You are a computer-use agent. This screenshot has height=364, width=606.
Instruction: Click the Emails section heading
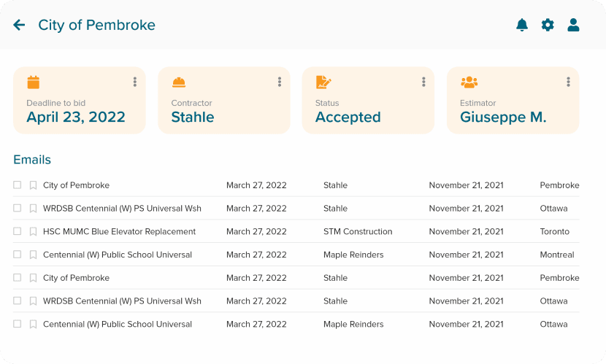click(32, 160)
